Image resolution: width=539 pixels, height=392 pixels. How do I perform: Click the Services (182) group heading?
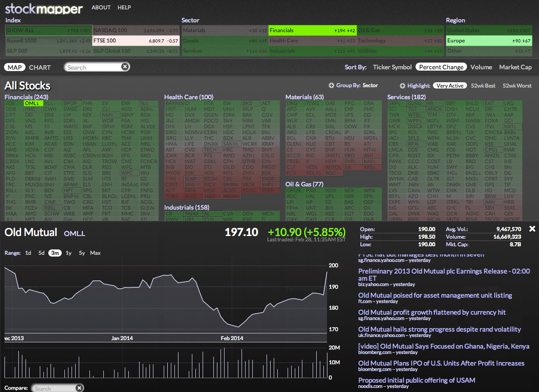(407, 97)
